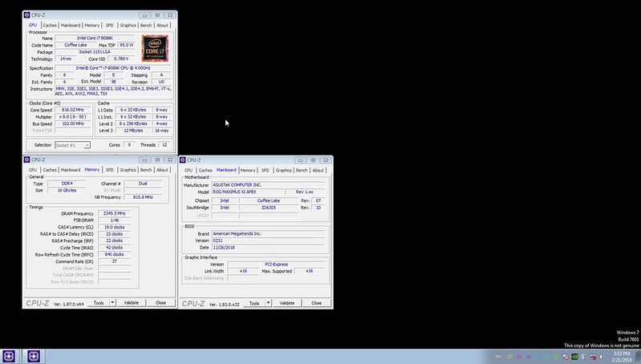The height and width of the screenshot is (364, 641).
Task: Switch to the CPU tab in the Memory window
Action: [x=33, y=170]
